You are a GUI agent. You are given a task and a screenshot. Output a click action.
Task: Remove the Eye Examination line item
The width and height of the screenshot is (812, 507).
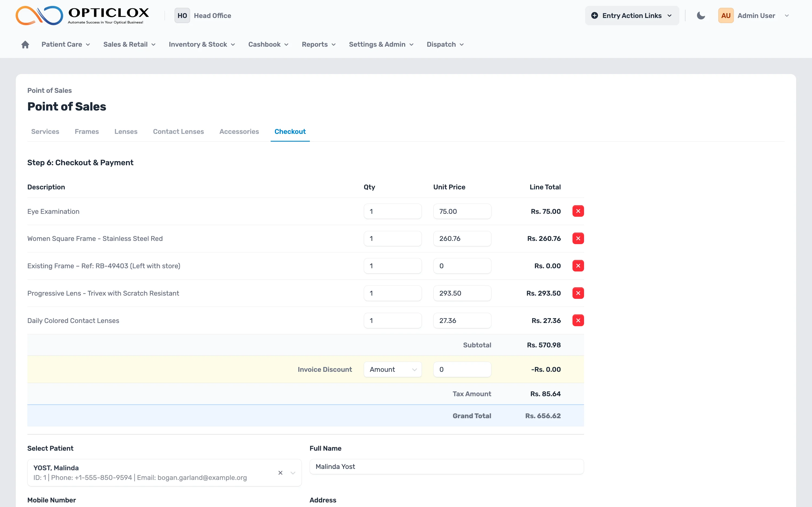click(x=578, y=211)
